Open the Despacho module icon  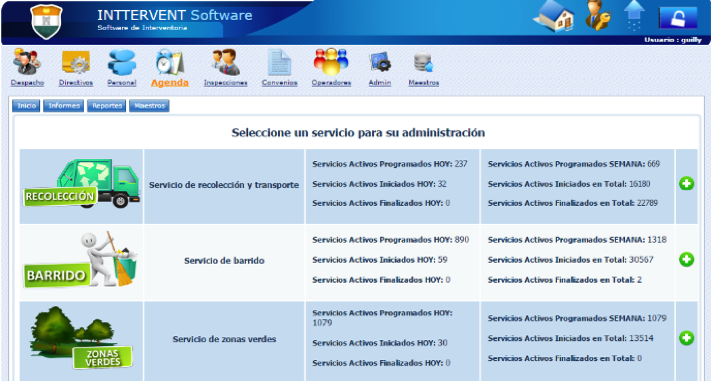coord(27,62)
